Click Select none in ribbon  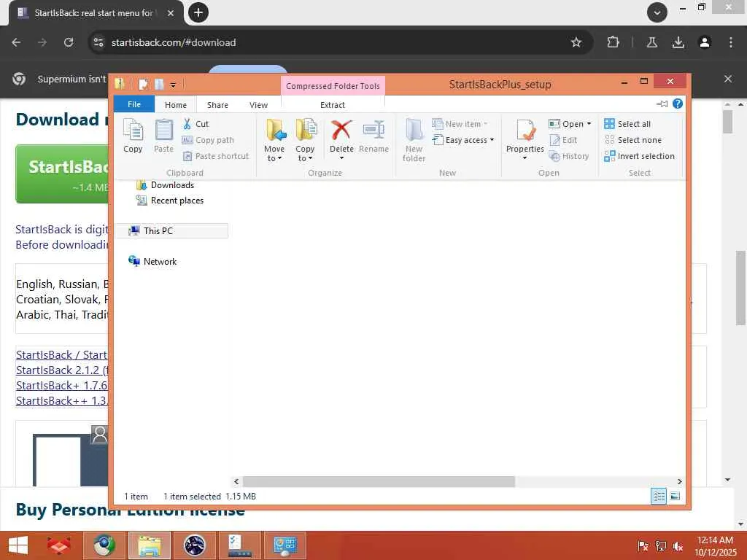click(633, 140)
